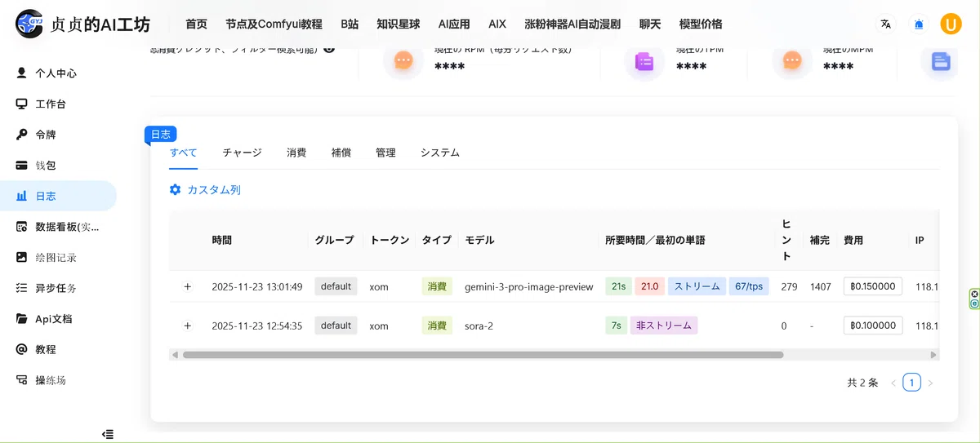Open the orange user avatar menu
The width and height of the screenshot is (980, 443).
click(951, 24)
